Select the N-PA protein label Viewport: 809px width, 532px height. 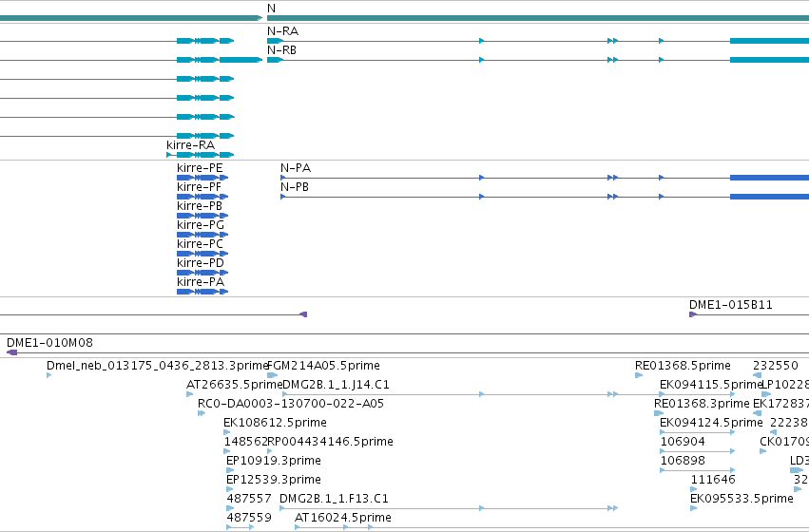click(296, 168)
